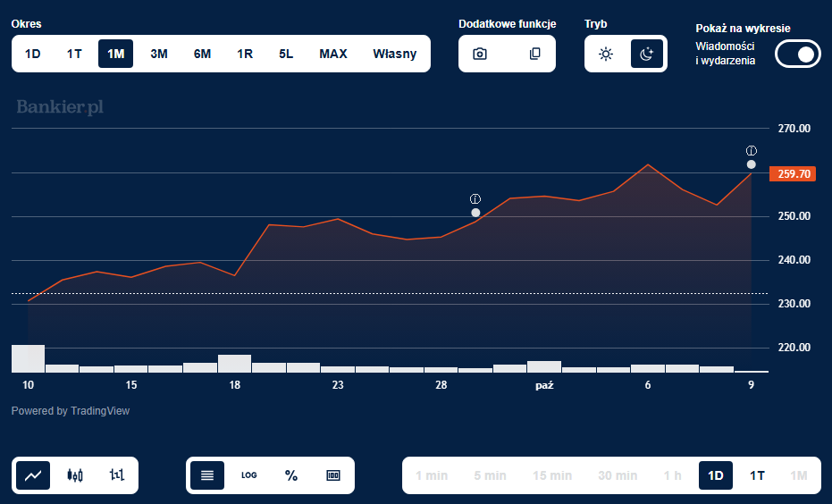Switch to dark mode moon icon

tap(647, 54)
